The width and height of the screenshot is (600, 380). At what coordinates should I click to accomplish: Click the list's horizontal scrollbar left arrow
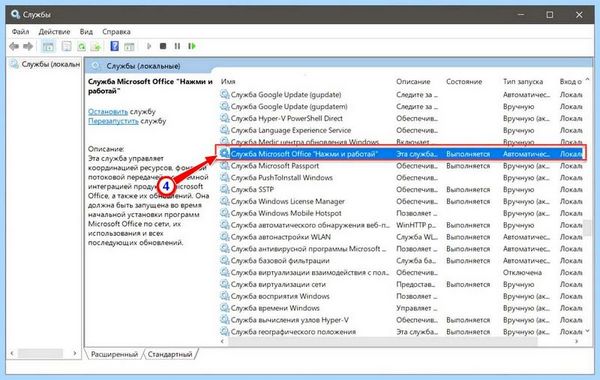tap(223, 341)
